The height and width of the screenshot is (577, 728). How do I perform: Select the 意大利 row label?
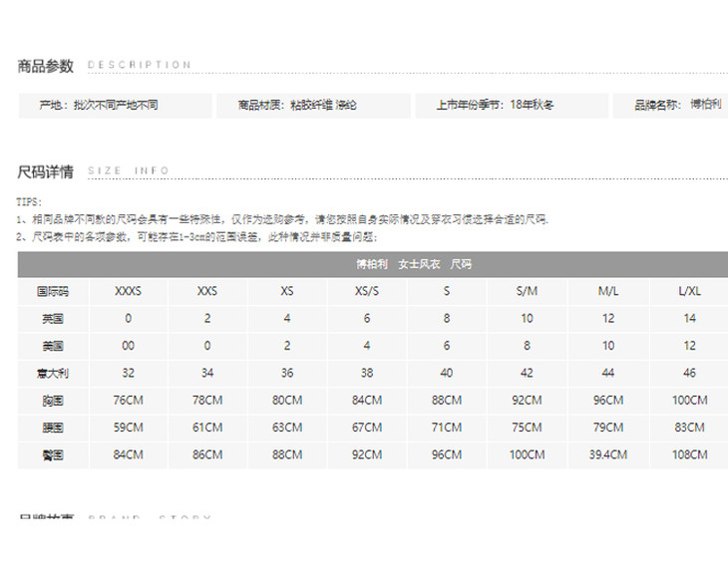pyautogui.click(x=52, y=373)
